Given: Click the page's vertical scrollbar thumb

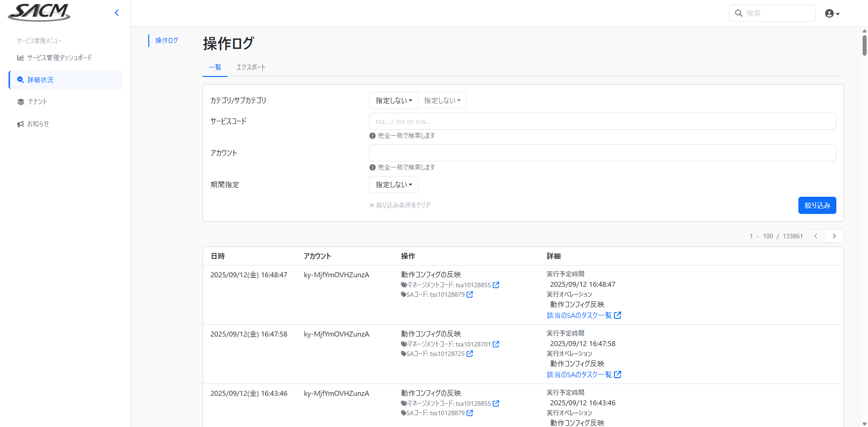Looking at the screenshot, I should [x=864, y=45].
